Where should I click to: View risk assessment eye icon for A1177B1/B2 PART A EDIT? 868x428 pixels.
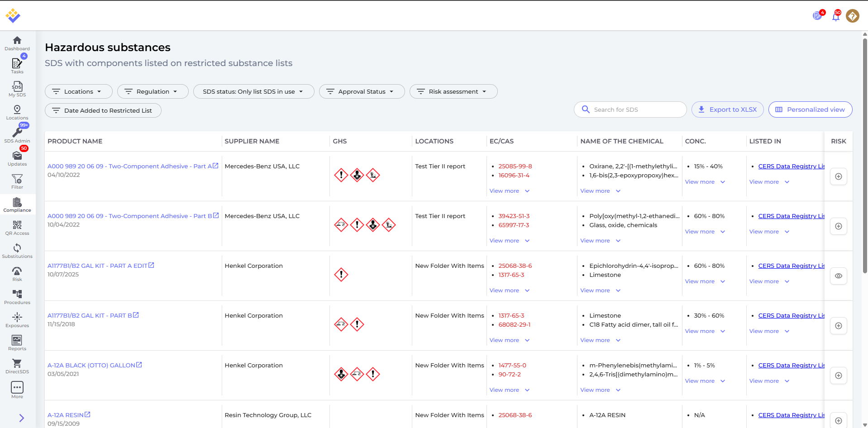tap(838, 276)
